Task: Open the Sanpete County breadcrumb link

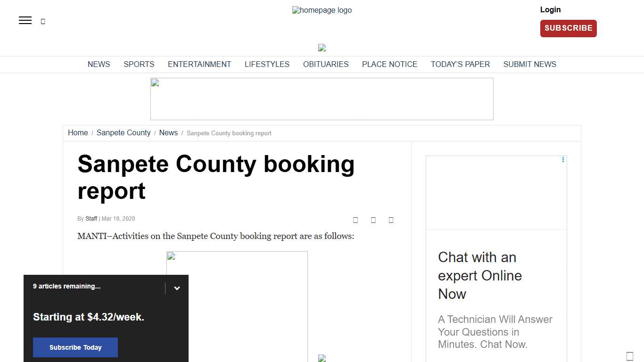Action: tap(124, 132)
